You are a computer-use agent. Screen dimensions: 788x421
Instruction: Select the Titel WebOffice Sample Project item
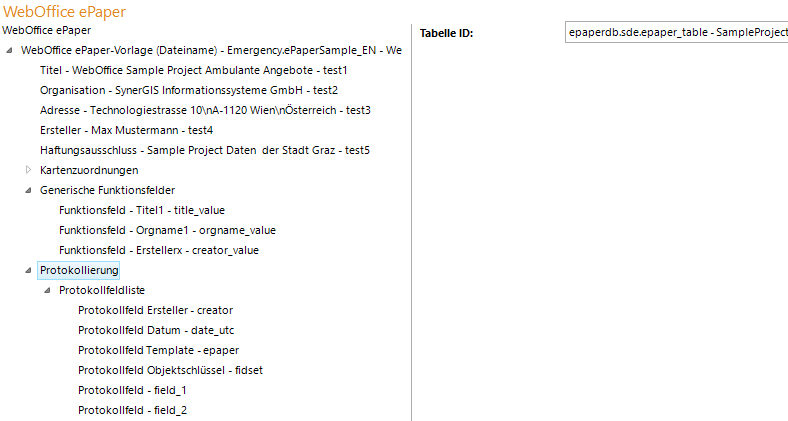click(x=193, y=70)
